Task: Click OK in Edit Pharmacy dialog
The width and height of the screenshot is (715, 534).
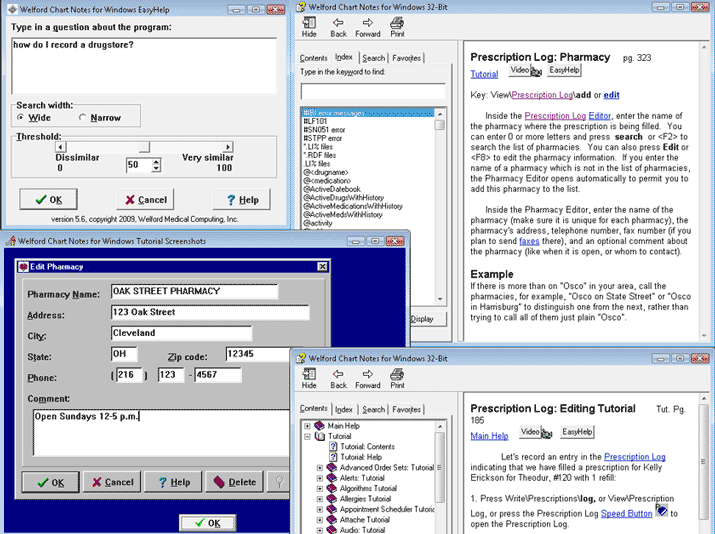Action: coord(50,482)
